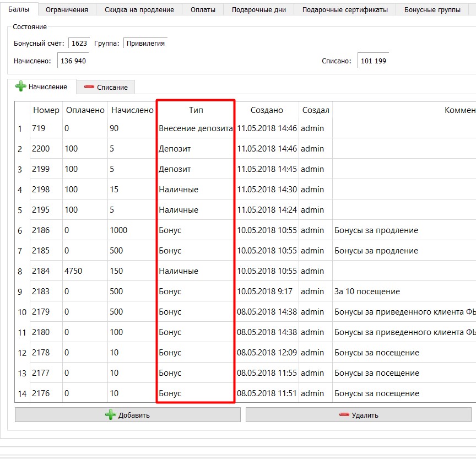Select the cell with number 2195

coord(46,209)
